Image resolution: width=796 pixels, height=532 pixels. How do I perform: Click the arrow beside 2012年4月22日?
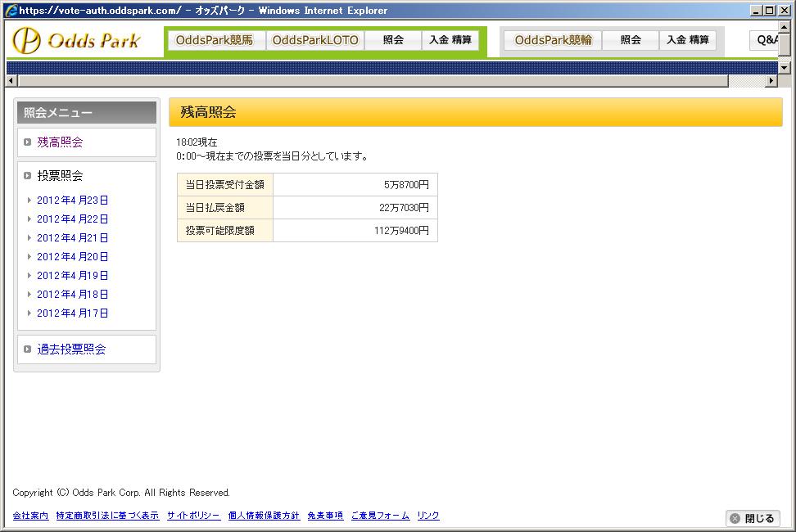(x=29, y=219)
